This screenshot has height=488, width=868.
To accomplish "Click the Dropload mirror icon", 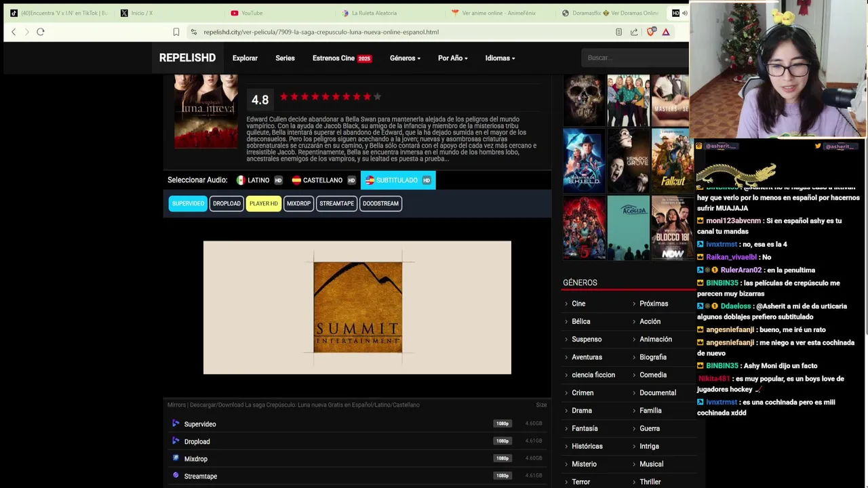I will click(x=176, y=441).
